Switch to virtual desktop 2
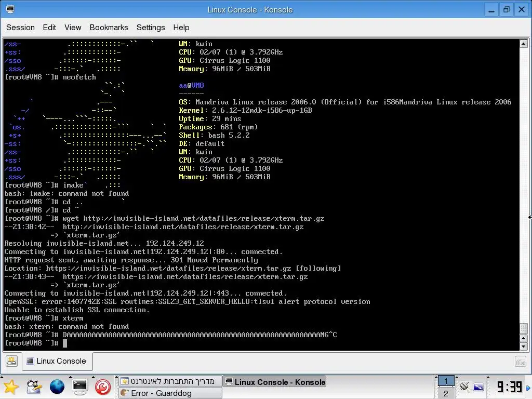Viewport: 532px width, 399px height. point(446,393)
